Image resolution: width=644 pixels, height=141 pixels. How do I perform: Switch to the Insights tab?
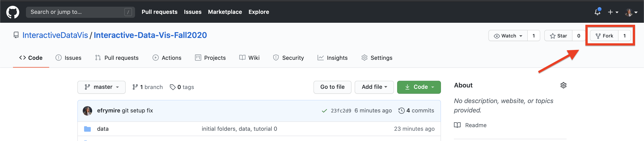click(x=333, y=58)
